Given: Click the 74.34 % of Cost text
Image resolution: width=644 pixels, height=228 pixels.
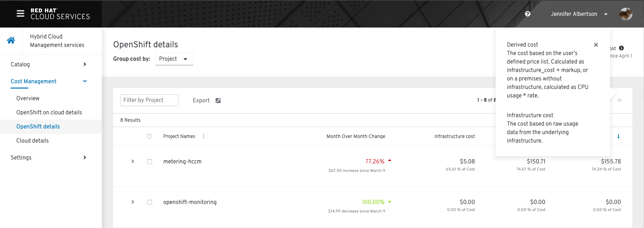Looking at the screenshot, I should (606, 169).
